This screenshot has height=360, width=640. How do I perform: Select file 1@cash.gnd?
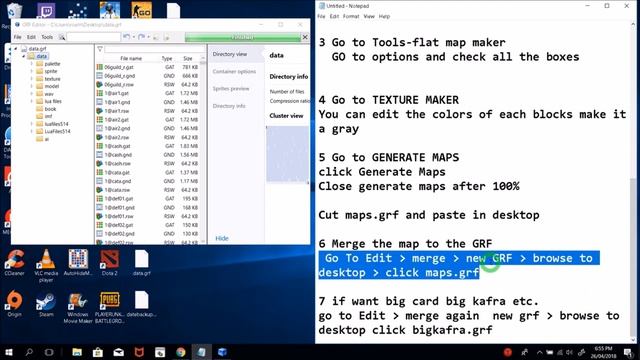pos(118,155)
